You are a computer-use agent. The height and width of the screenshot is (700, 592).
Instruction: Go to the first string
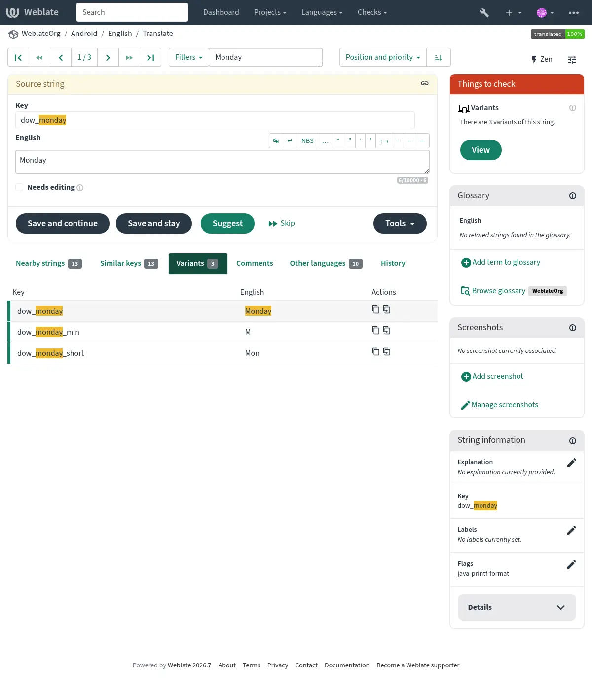[18, 57]
